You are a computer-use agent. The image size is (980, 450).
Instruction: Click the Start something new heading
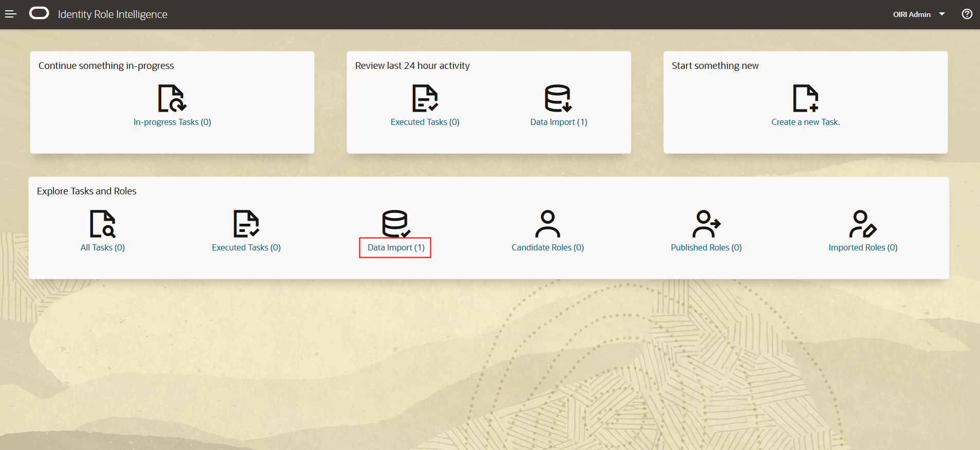(715, 66)
